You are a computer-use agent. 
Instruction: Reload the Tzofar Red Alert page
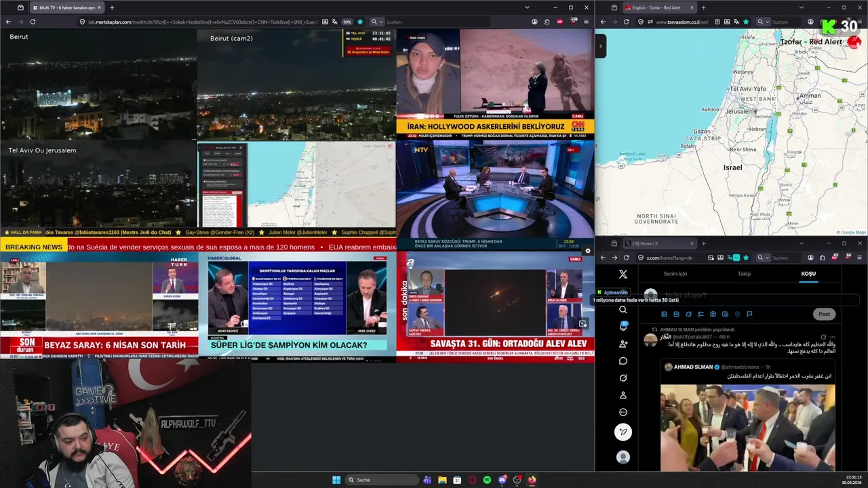coord(626,22)
